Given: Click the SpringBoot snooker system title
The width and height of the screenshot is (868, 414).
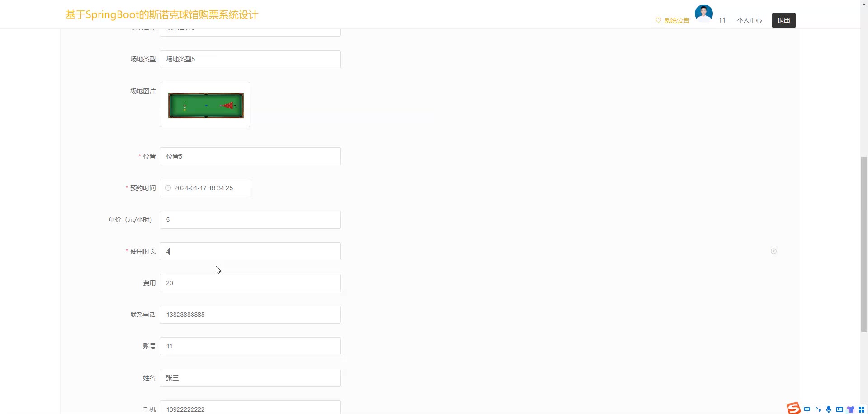Looking at the screenshot, I should tap(162, 15).
